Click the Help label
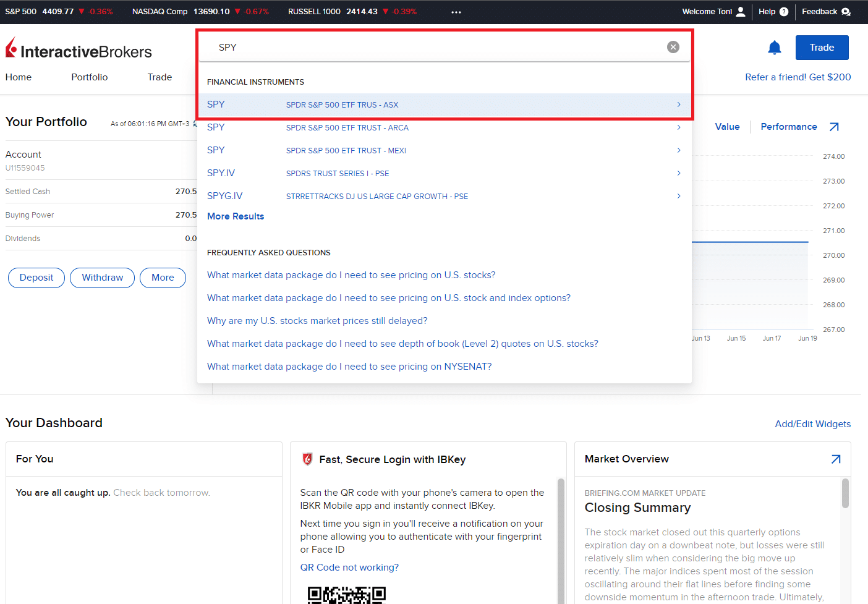 pyautogui.click(x=767, y=12)
